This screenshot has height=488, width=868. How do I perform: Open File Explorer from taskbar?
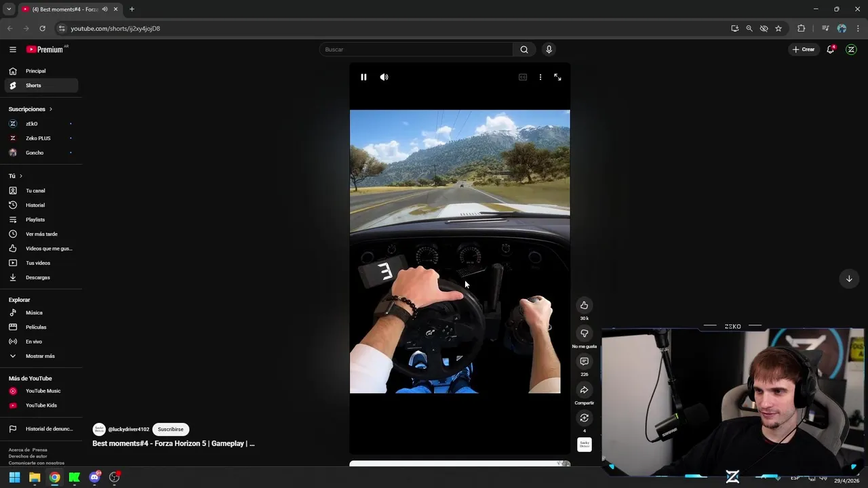35,477
